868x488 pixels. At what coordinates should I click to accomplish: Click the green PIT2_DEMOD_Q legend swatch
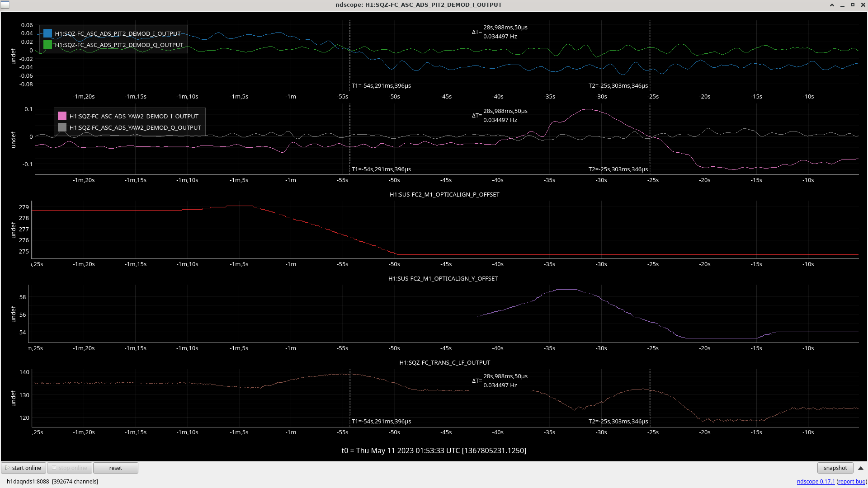click(47, 45)
